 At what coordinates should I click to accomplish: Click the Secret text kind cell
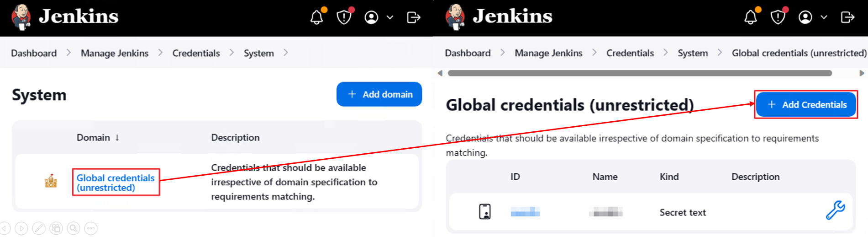tap(683, 212)
